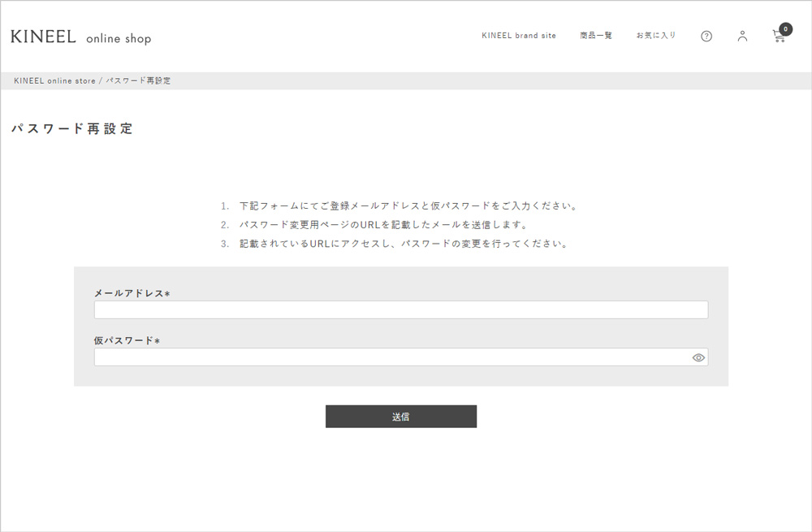Click the KINEEL online shop logo
Image resolution: width=812 pixels, height=532 pixels.
point(81,37)
